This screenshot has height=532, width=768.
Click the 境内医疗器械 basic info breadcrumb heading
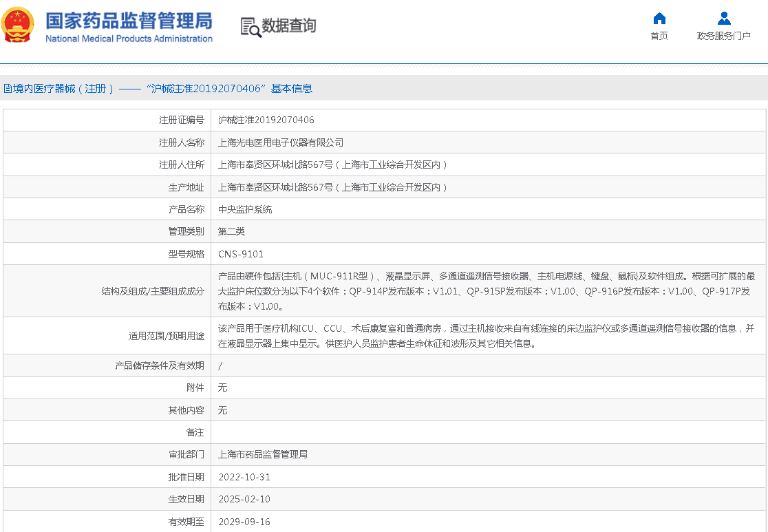click(158, 89)
